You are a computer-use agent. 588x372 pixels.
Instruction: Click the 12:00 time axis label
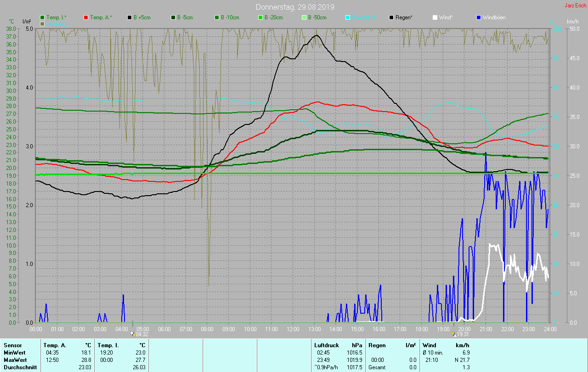click(x=293, y=329)
